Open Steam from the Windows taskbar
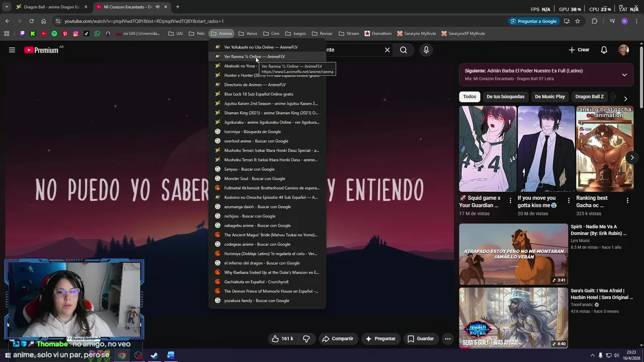 click(x=154, y=355)
